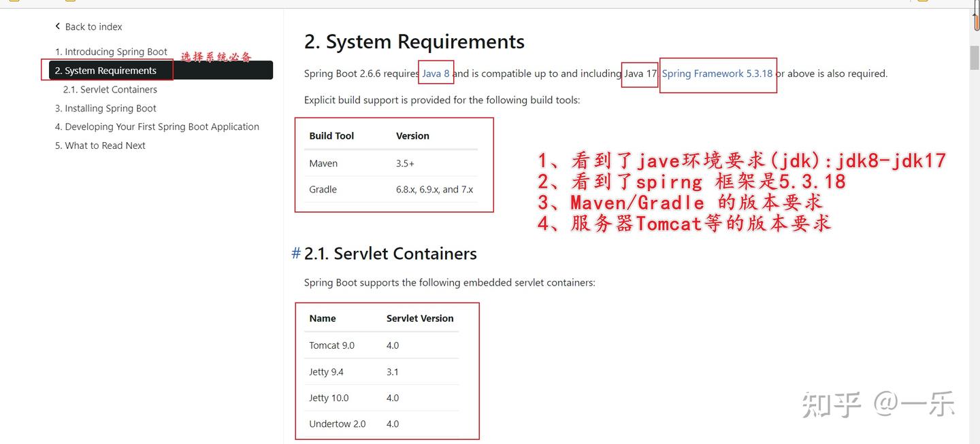Click the # anchor icon before Servlet Containers
This screenshot has width=980, height=444.
pos(296,254)
